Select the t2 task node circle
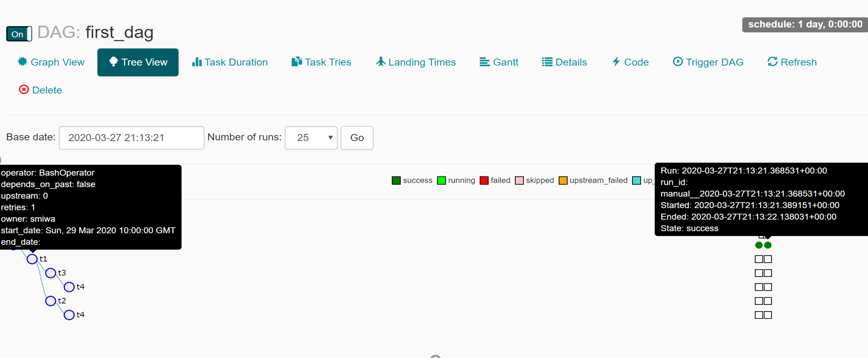 pos(51,301)
